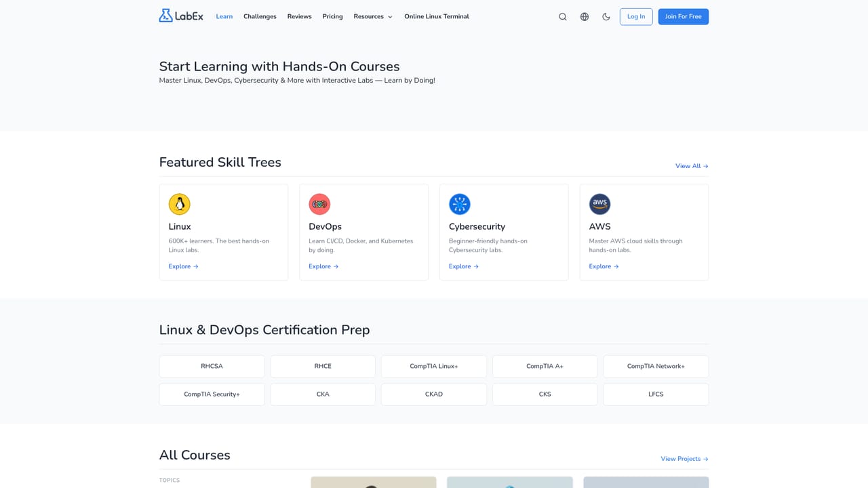Go to the Learn nav item
868x488 pixels.
(x=224, y=16)
